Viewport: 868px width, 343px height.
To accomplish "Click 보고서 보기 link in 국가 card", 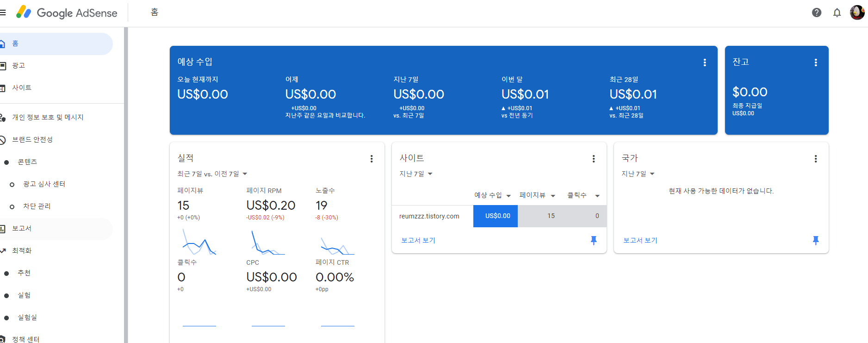I will click(x=640, y=240).
